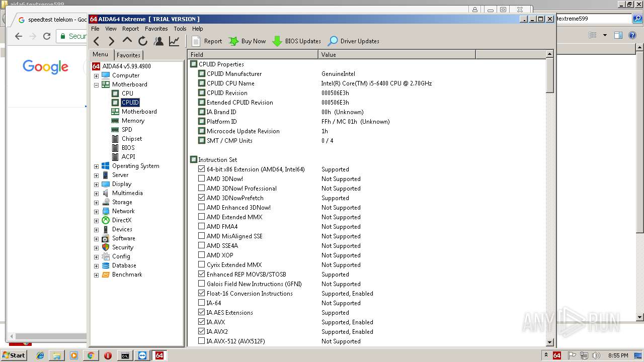Screen dimensions: 644x362
Task: Expand the Storage tree node
Action: tap(96, 203)
